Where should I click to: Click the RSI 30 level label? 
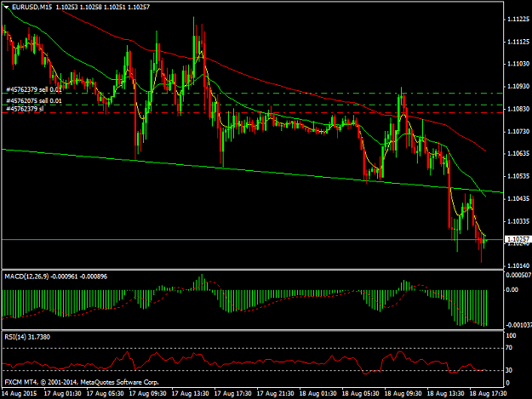point(508,370)
